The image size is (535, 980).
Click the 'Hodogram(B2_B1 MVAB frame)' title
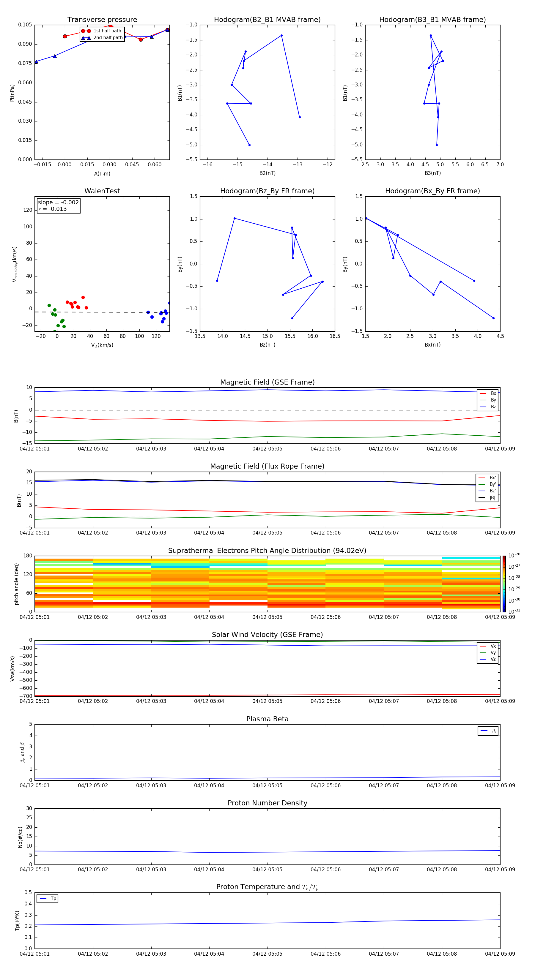(267, 20)
